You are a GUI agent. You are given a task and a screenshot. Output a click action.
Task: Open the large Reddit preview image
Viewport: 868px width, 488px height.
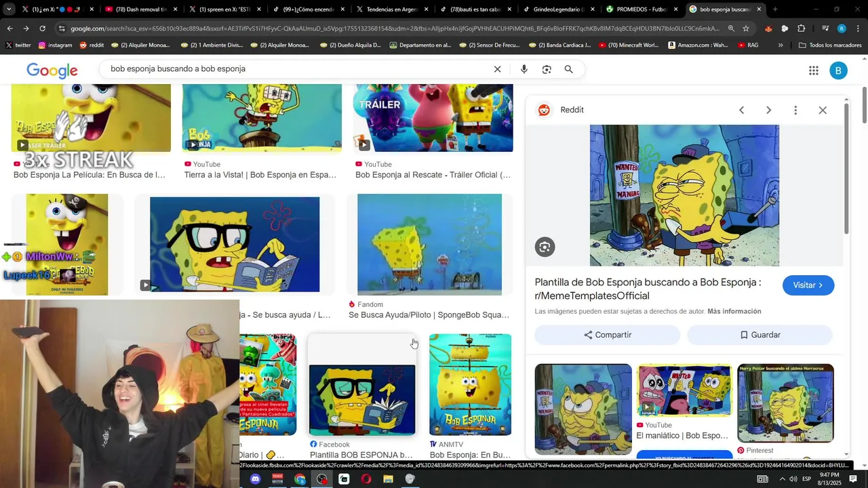click(684, 195)
